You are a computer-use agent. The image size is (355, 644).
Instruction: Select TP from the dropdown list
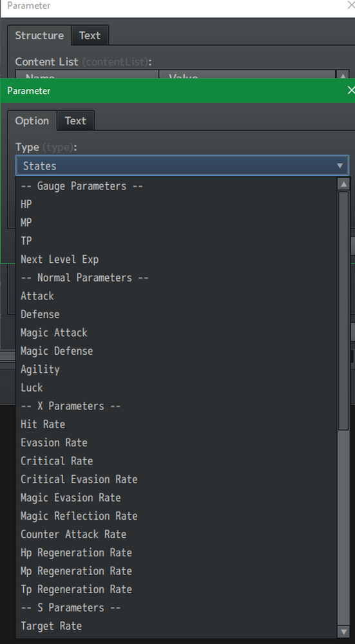(x=177, y=241)
